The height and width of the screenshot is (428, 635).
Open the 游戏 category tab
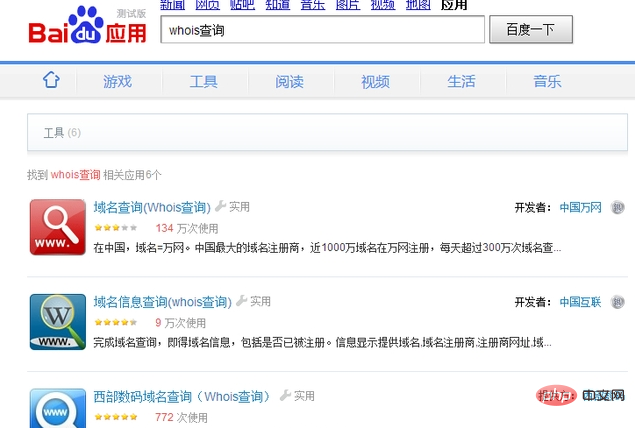point(117,81)
